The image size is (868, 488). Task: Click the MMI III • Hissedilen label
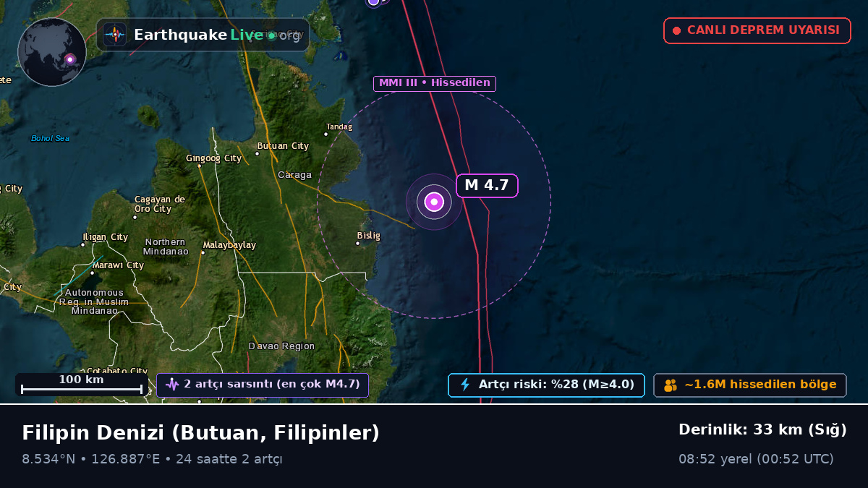435,83
